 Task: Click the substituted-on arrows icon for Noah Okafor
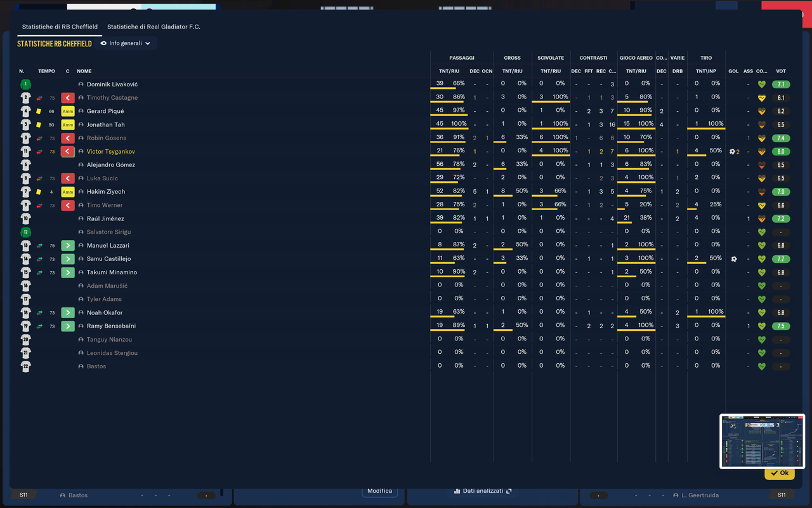pyautogui.click(x=39, y=312)
